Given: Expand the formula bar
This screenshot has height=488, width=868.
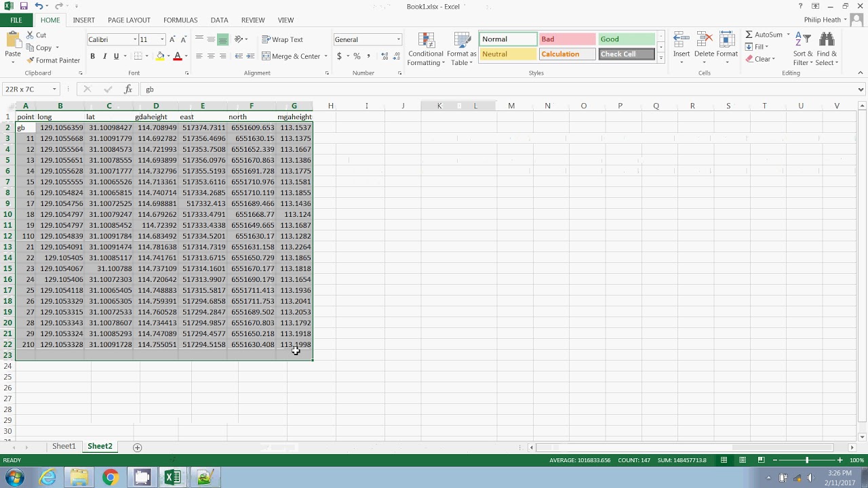Looking at the screenshot, I should coord(861,89).
